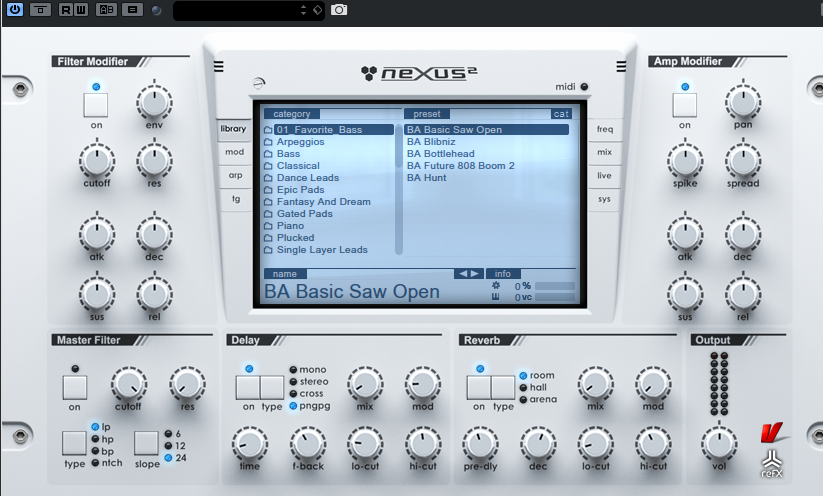Viewport: 823px width, 496px height.
Task: Toggle the Reverb on button
Action: click(x=479, y=387)
